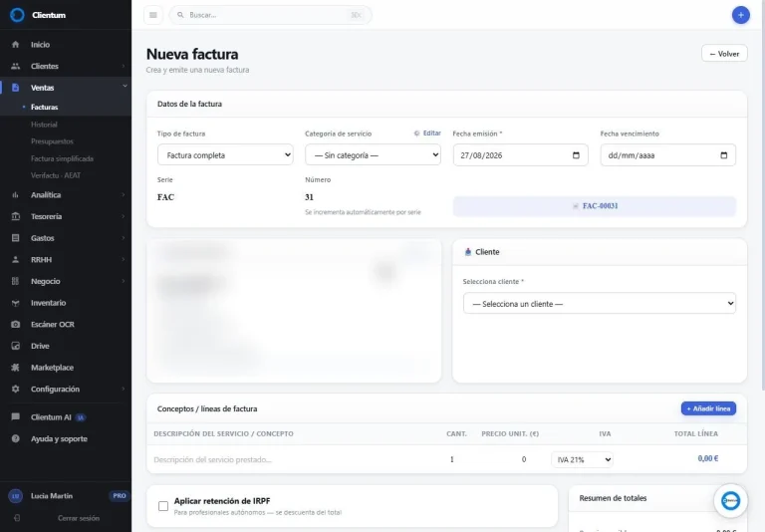Click the Negocio grid icon

(16, 281)
